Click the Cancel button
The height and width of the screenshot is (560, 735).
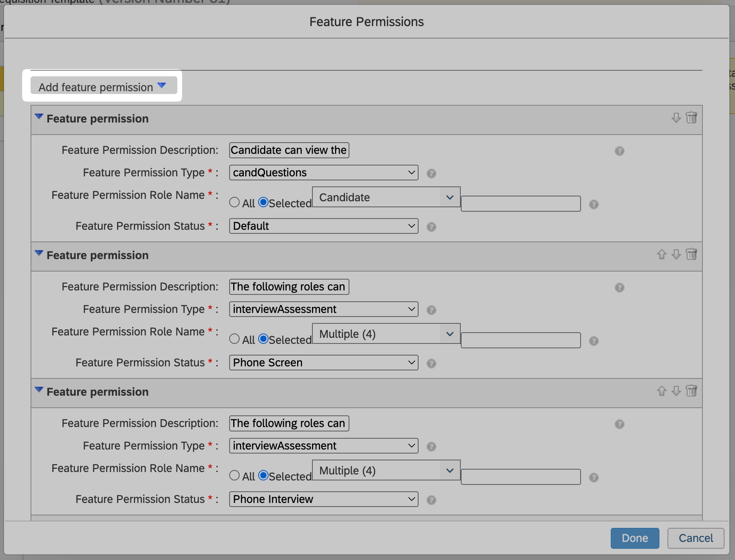pos(696,538)
